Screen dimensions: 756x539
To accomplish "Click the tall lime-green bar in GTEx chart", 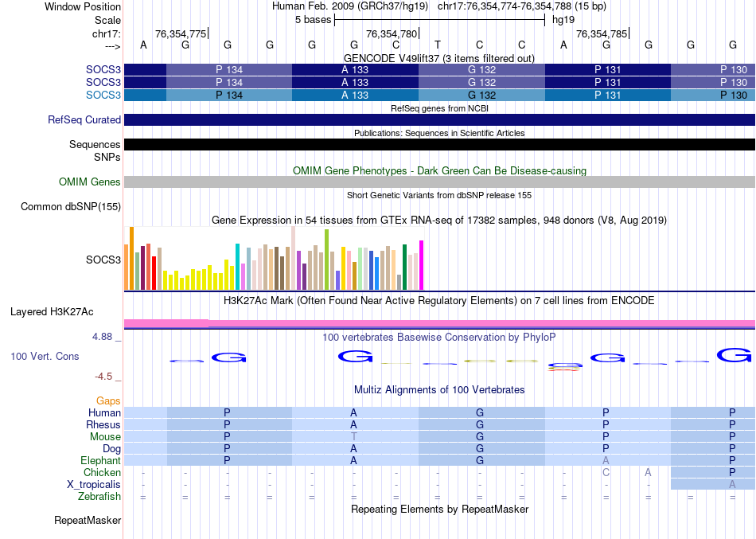I will click(327, 260).
